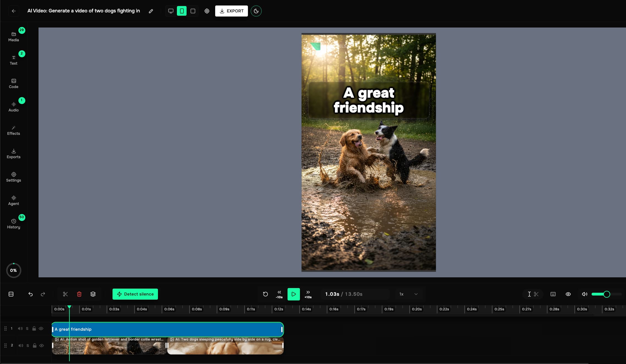Lock track 2 with the padlock icon
This screenshot has height=364, width=626.
pos(35,346)
